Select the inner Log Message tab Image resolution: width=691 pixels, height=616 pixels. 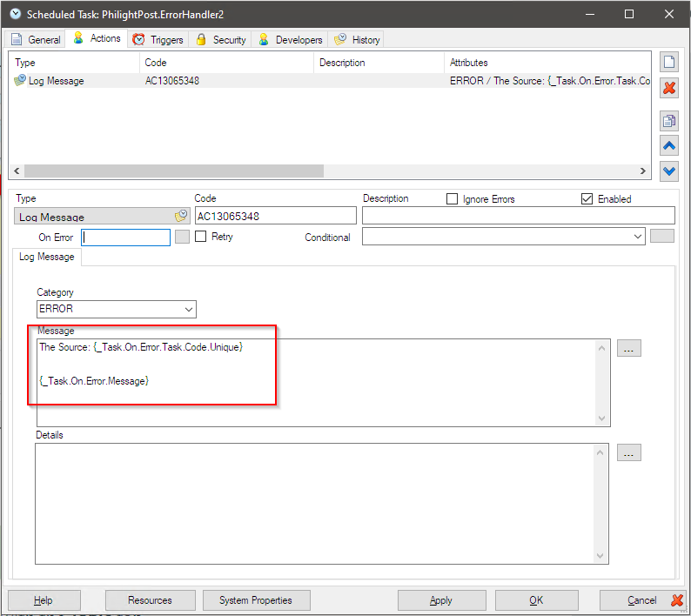point(47,257)
